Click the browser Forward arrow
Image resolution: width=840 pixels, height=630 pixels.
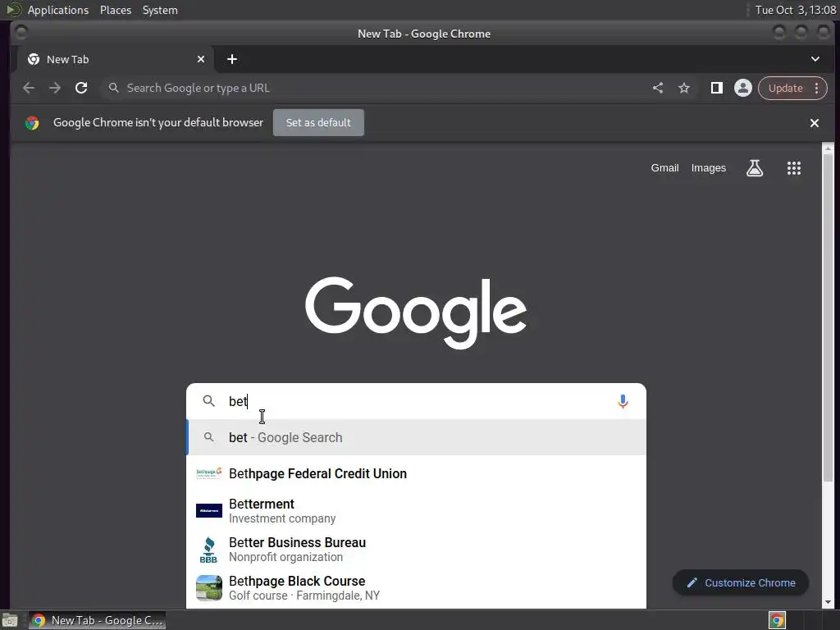coord(55,88)
